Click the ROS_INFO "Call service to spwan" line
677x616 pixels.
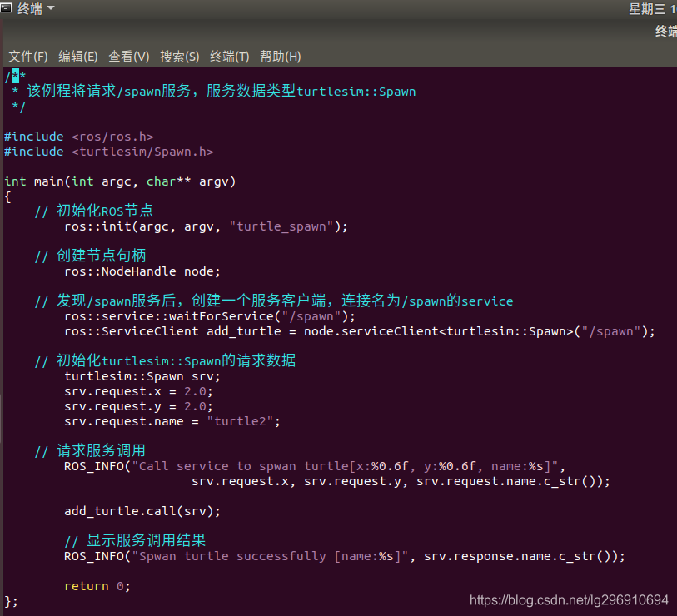click(x=314, y=467)
